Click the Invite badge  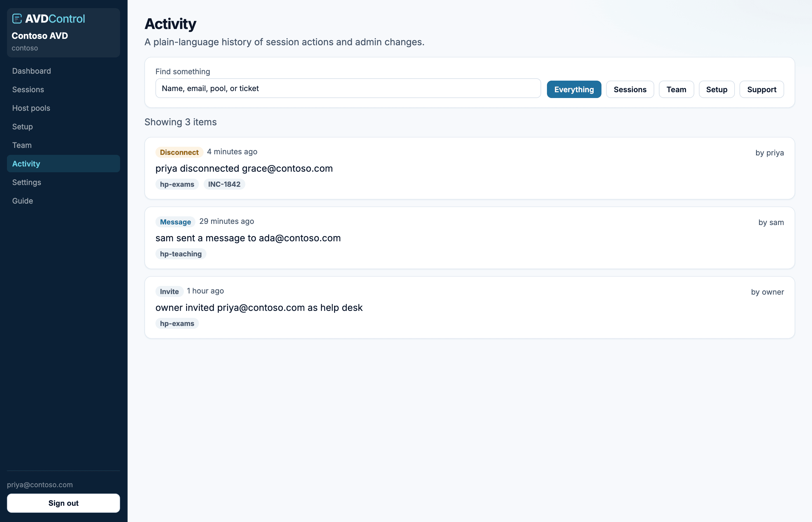coord(169,291)
